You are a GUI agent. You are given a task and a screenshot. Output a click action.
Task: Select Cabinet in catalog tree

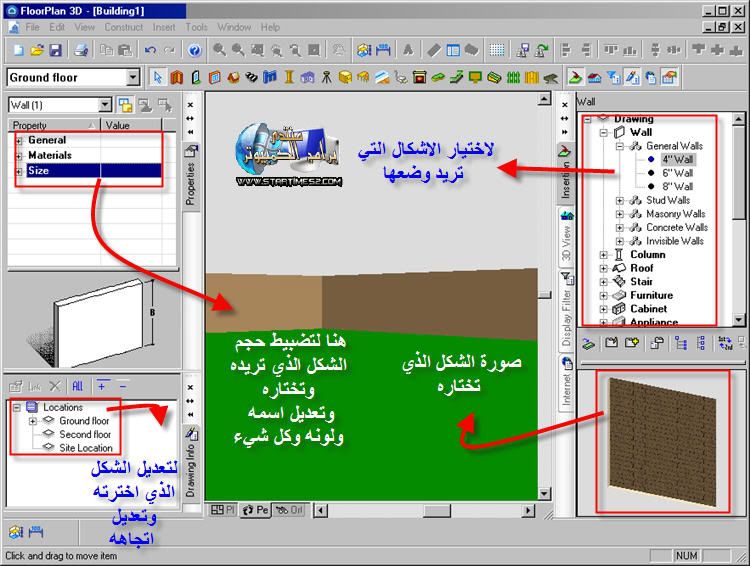tap(649, 309)
